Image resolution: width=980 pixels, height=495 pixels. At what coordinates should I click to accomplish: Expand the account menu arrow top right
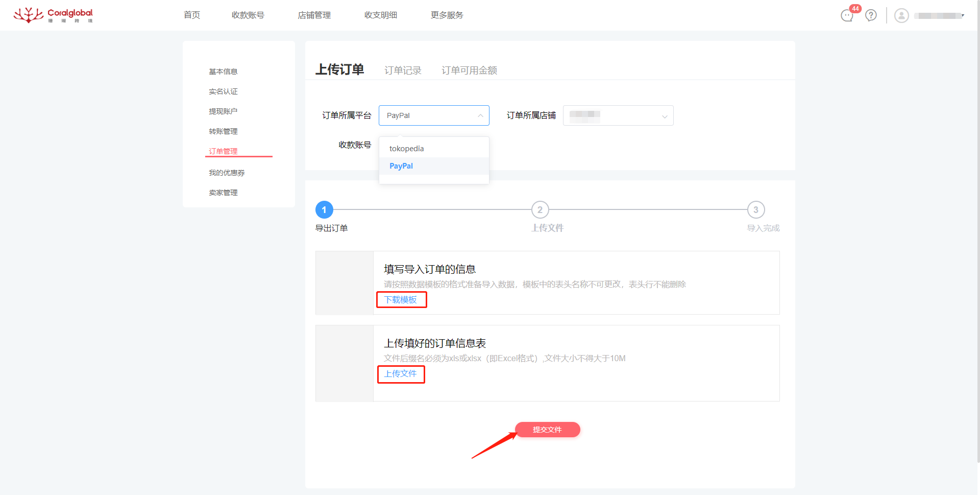click(964, 15)
